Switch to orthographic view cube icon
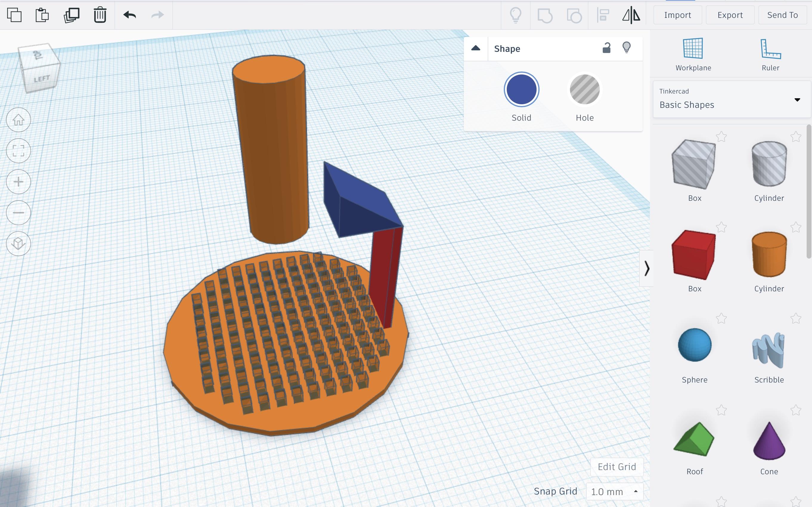Image resolution: width=812 pixels, height=507 pixels. pyautogui.click(x=18, y=243)
